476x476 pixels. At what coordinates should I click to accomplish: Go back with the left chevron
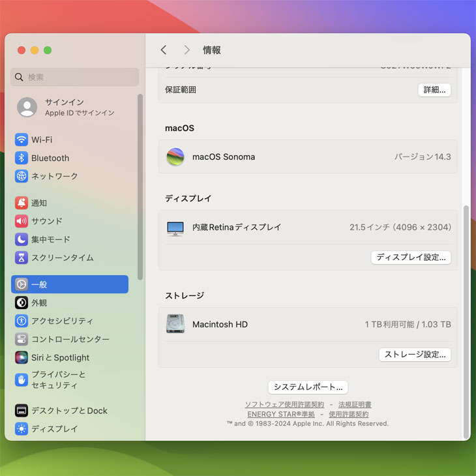(x=164, y=50)
